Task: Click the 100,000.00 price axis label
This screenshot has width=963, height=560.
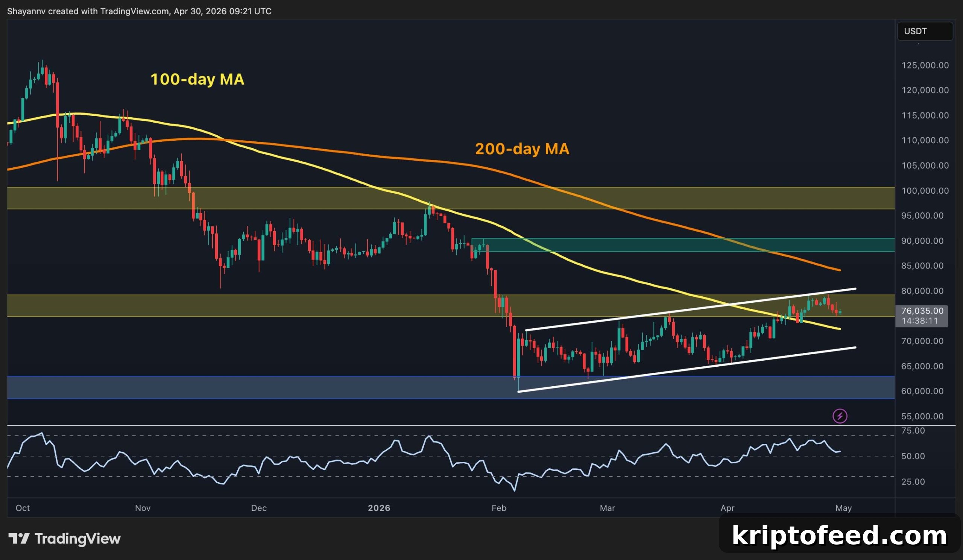Action: [925, 191]
